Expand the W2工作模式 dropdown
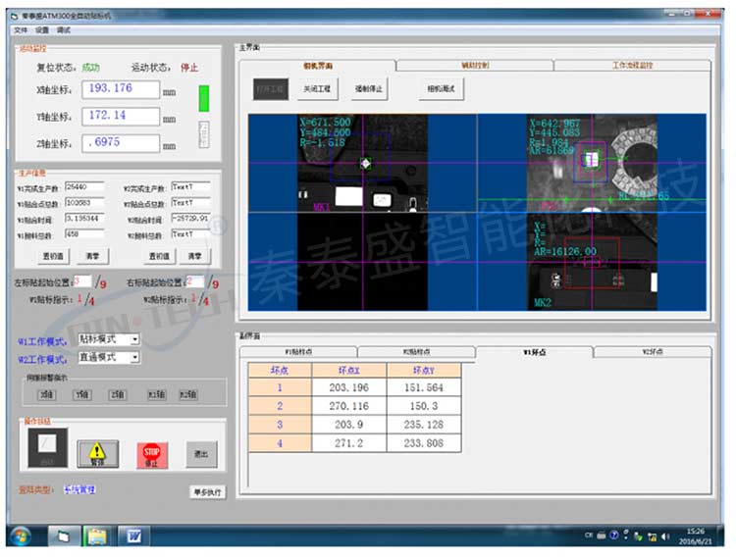Image resolution: width=736 pixels, height=560 pixels. pyautogui.click(x=134, y=357)
